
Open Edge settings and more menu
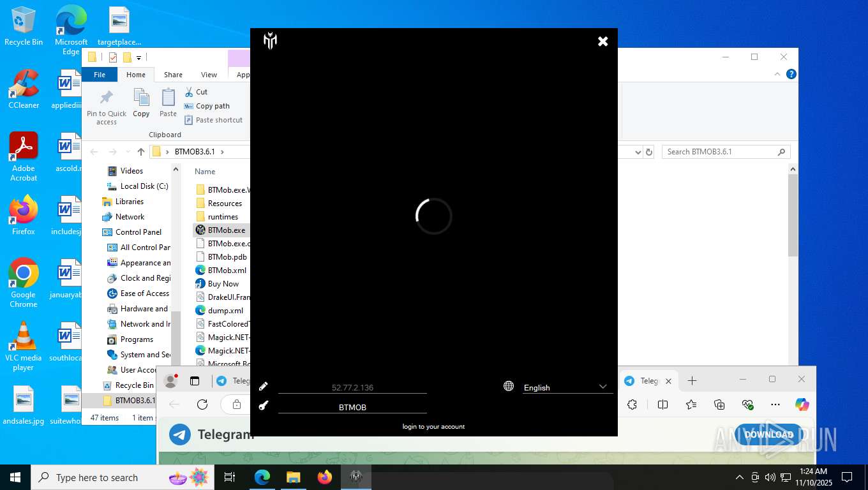point(775,405)
